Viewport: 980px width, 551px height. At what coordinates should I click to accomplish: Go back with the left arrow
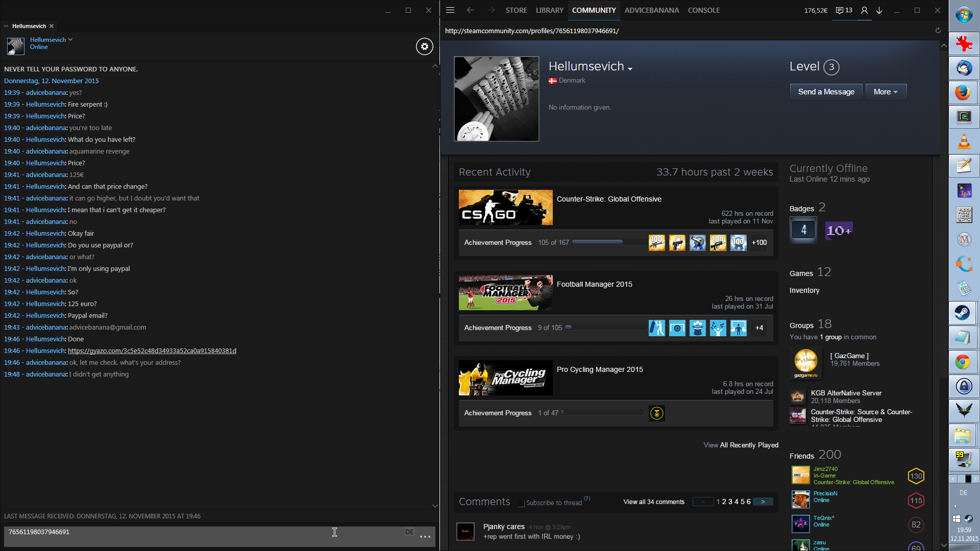click(470, 10)
